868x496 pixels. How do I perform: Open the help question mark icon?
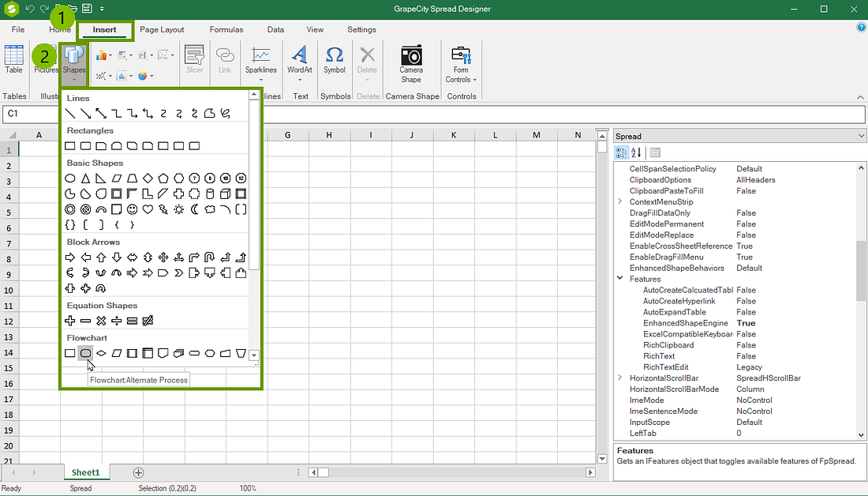click(x=861, y=27)
